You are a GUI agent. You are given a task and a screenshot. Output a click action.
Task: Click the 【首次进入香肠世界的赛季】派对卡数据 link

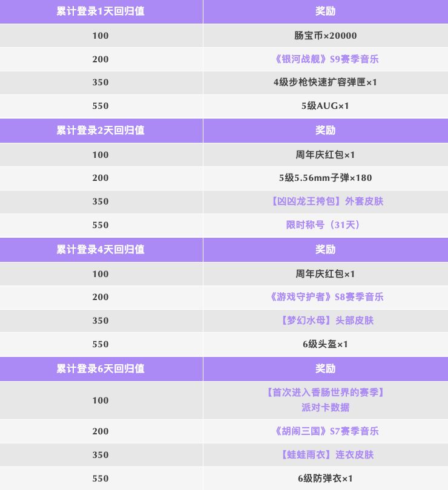[325, 400]
